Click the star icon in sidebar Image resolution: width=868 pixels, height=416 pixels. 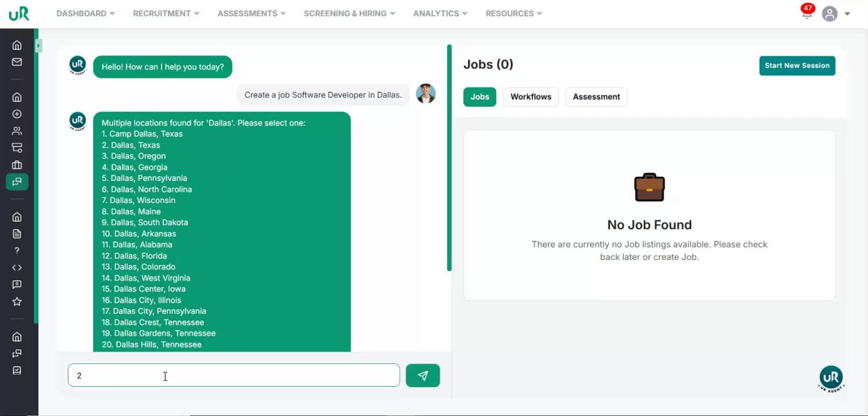[17, 301]
